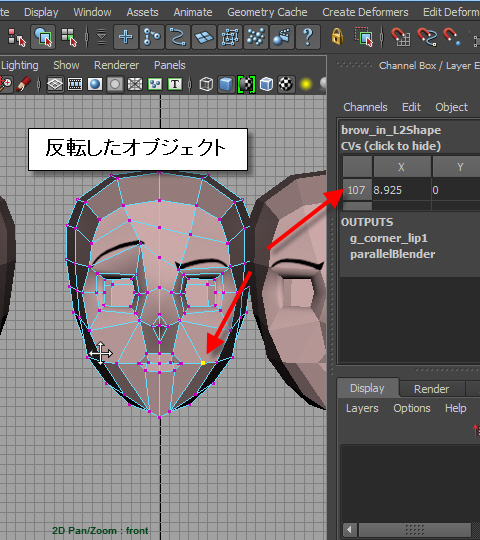This screenshot has width=480, height=540.
Task: Toggle the wireframe cube display icon
Action: (206, 84)
